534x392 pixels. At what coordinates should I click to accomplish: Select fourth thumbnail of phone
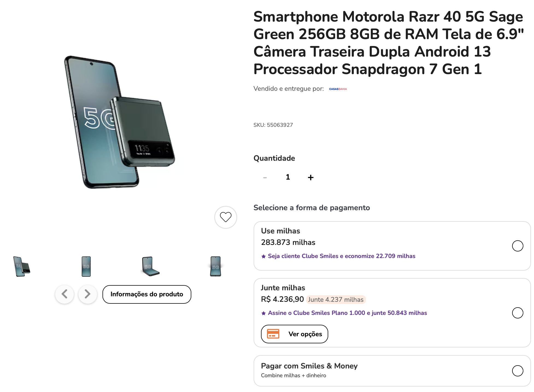[216, 266]
